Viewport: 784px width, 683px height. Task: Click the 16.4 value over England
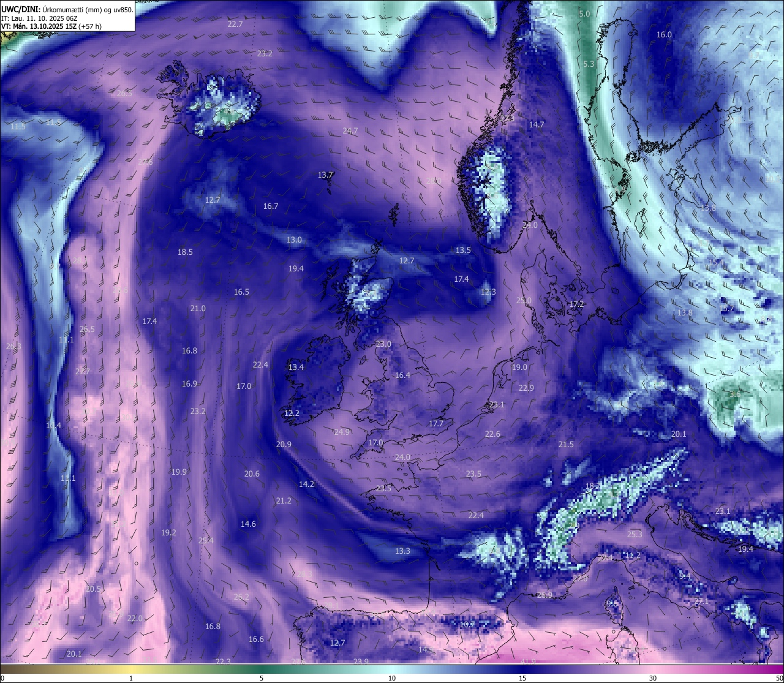click(x=402, y=375)
